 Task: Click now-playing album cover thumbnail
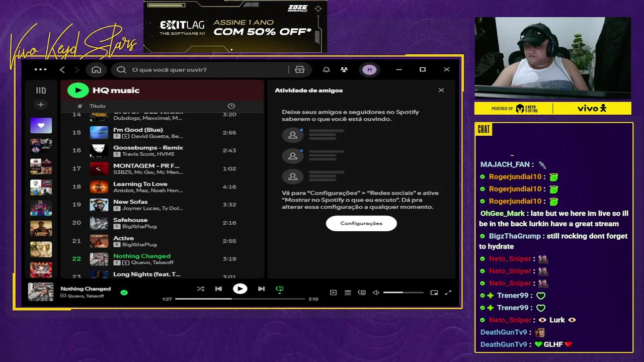(x=41, y=292)
